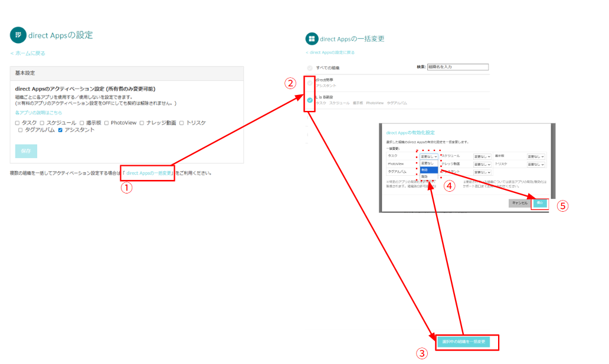Image resolution: width=609 pixels, height=364 pixels.
Task: Select the すべての組織 check circle
Action: (310, 68)
